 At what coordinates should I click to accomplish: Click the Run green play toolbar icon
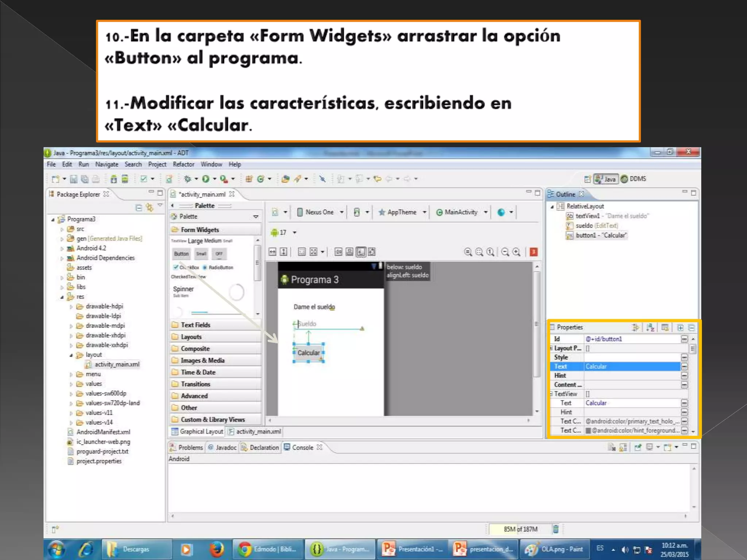pos(206,179)
